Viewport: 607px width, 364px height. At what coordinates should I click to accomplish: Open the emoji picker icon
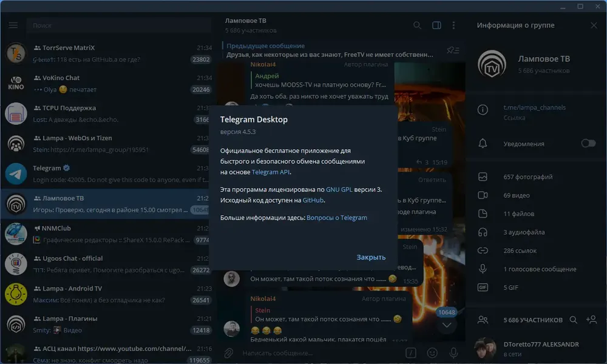[432, 353]
